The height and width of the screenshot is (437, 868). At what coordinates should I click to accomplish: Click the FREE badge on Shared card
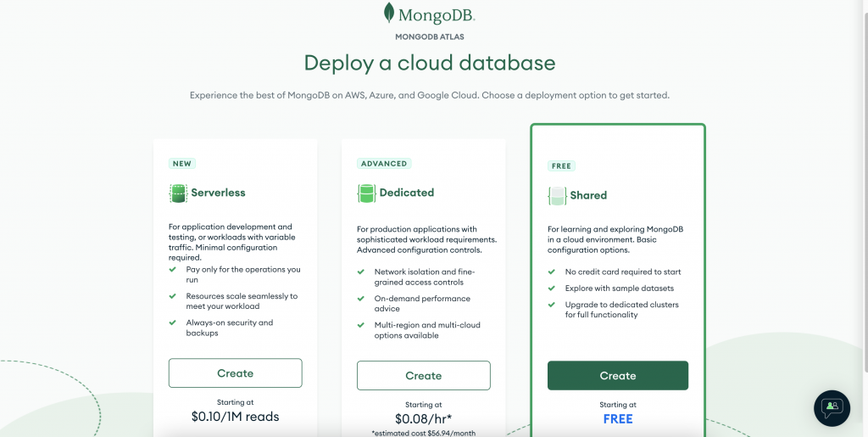pyautogui.click(x=562, y=165)
